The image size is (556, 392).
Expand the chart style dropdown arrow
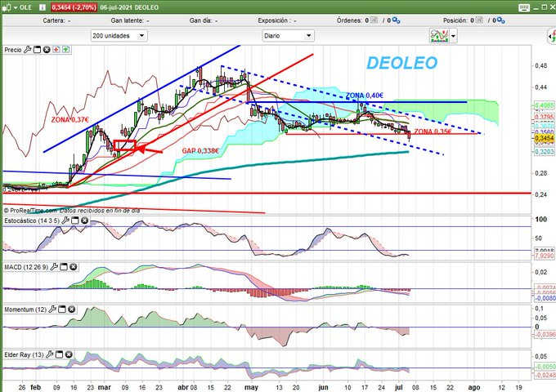452,36
